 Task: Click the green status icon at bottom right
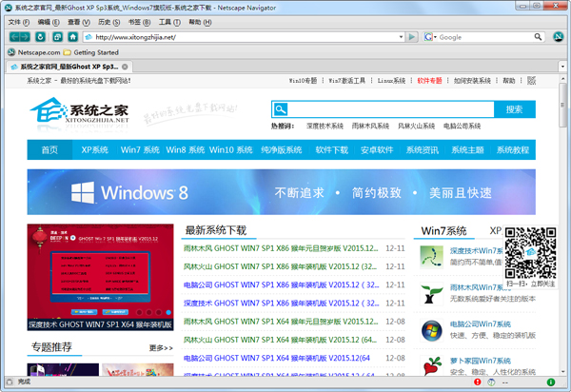point(551,382)
